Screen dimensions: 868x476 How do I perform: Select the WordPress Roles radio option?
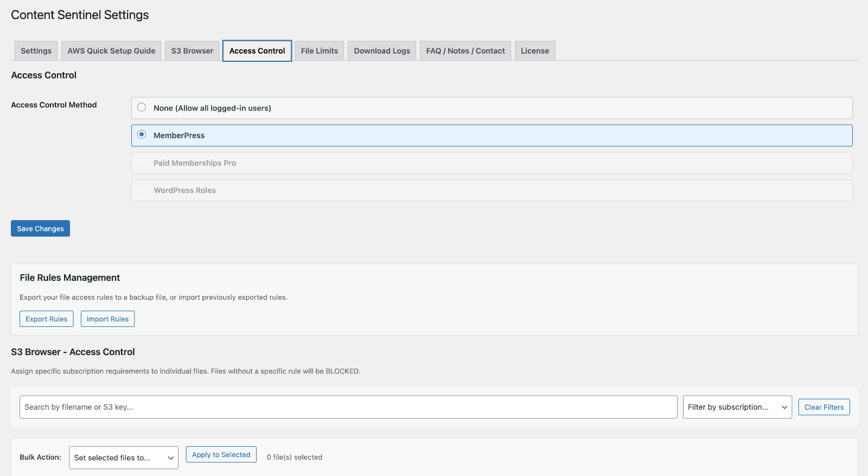pos(142,190)
